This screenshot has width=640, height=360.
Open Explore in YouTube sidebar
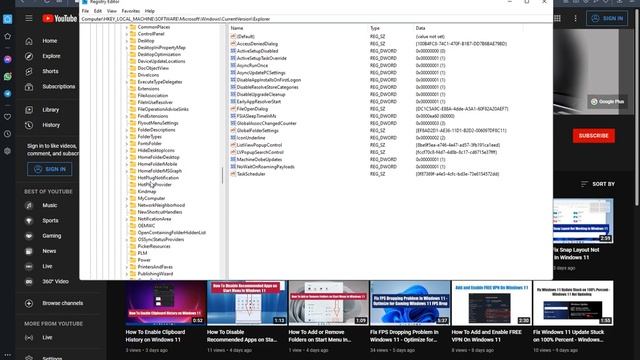51,56
